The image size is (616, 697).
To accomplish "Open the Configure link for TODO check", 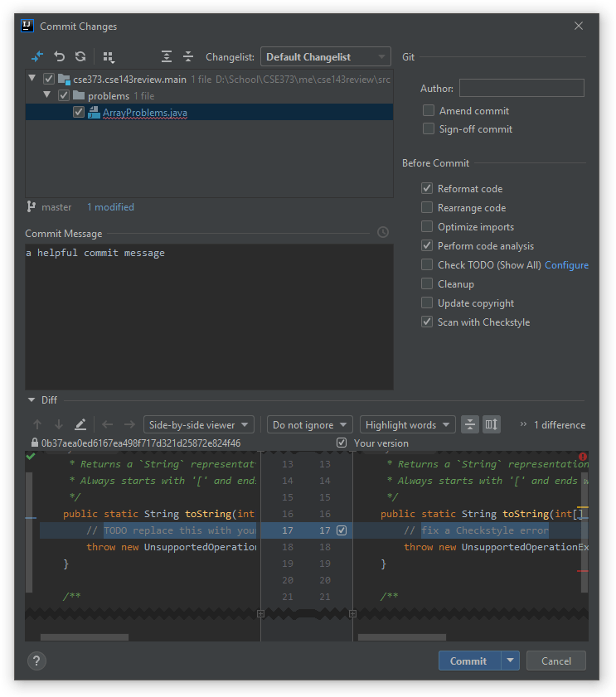I will pyautogui.click(x=566, y=265).
